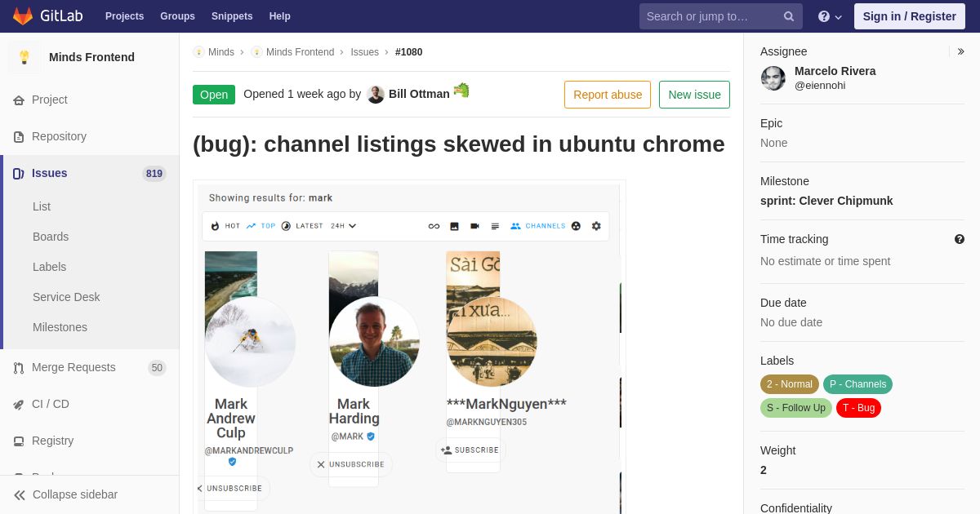Click the P - Channels label

click(x=857, y=384)
